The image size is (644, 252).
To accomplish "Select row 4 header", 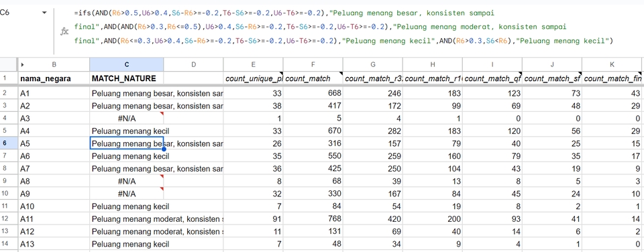I will [8, 119].
